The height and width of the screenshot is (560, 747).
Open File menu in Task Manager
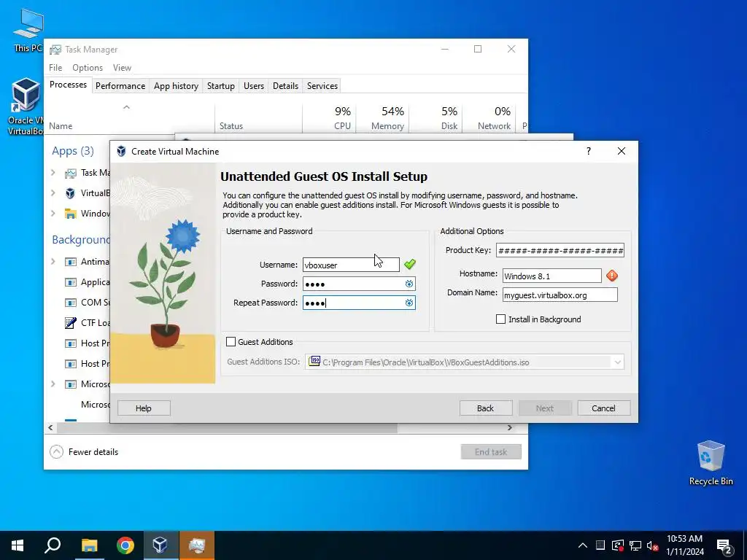[55, 68]
